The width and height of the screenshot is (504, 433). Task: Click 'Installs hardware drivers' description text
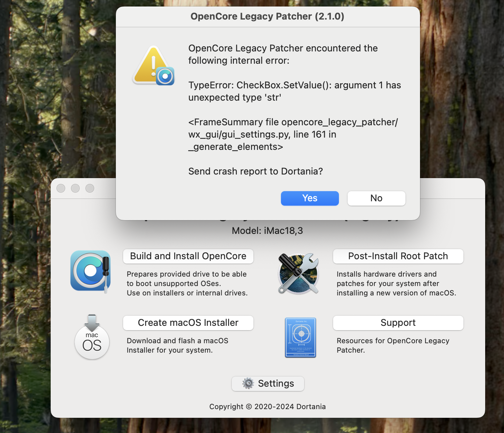[x=396, y=283]
